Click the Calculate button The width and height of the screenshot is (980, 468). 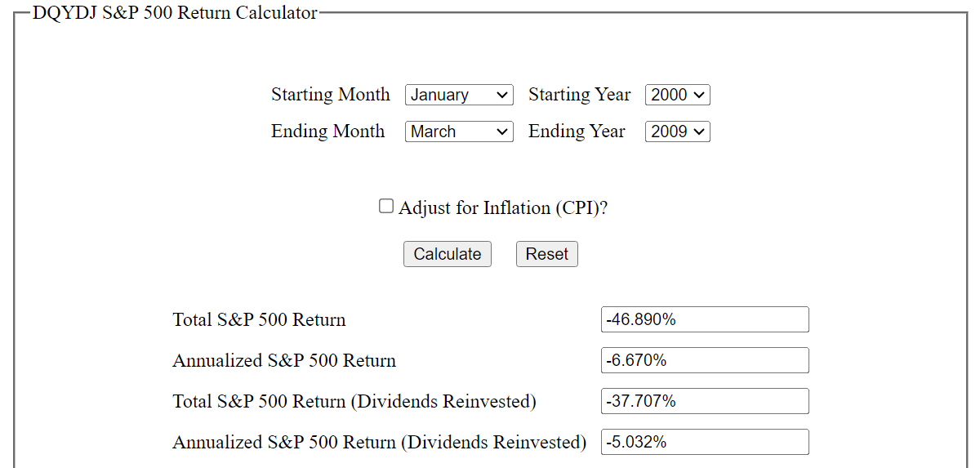point(448,254)
